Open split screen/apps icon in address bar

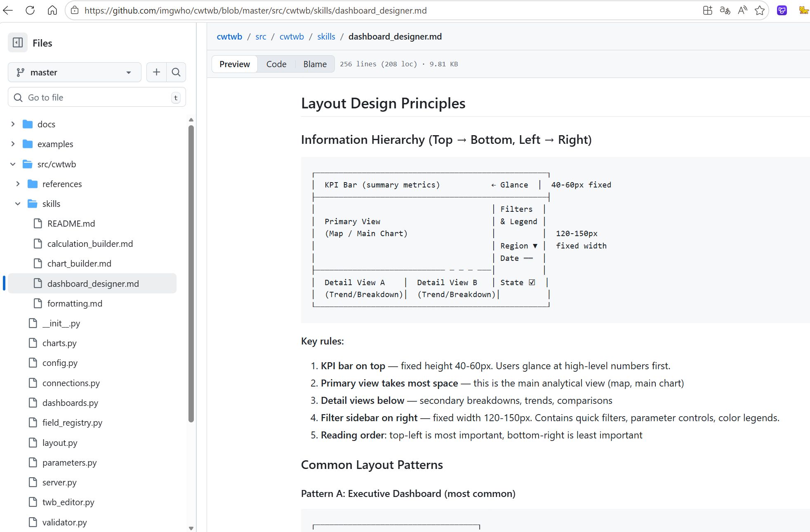pos(708,10)
